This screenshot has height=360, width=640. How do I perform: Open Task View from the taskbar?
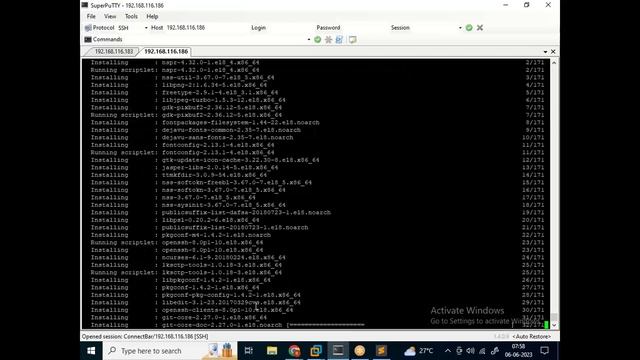pos(248,351)
